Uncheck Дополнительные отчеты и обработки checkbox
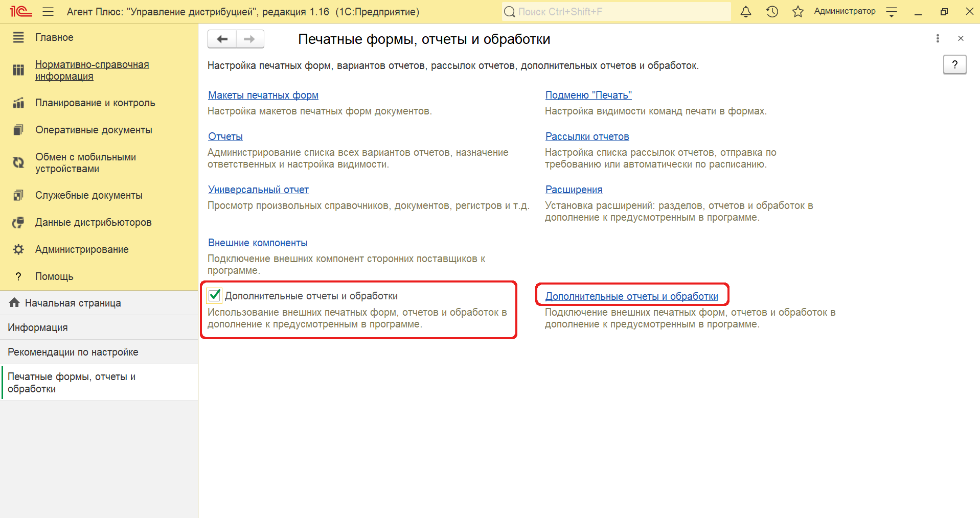 point(215,295)
